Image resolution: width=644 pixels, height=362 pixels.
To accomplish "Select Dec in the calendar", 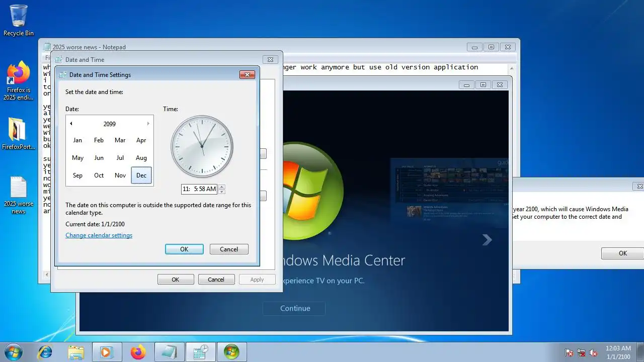I will pyautogui.click(x=141, y=175).
